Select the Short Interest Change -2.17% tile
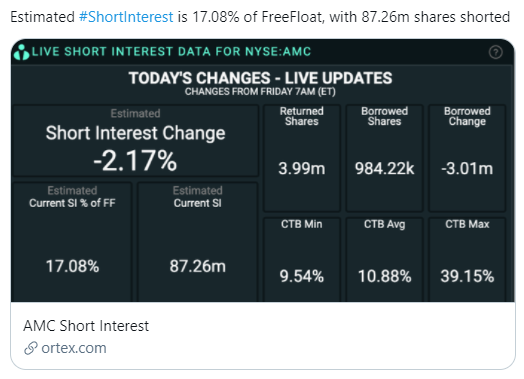Image resolution: width=524 pixels, height=379 pixels. 135,141
